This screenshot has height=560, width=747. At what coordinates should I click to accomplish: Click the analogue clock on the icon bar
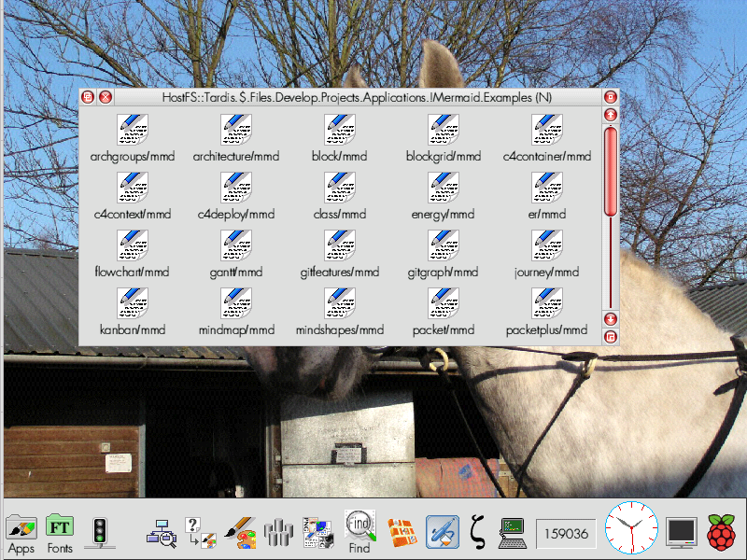(x=632, y=527)
